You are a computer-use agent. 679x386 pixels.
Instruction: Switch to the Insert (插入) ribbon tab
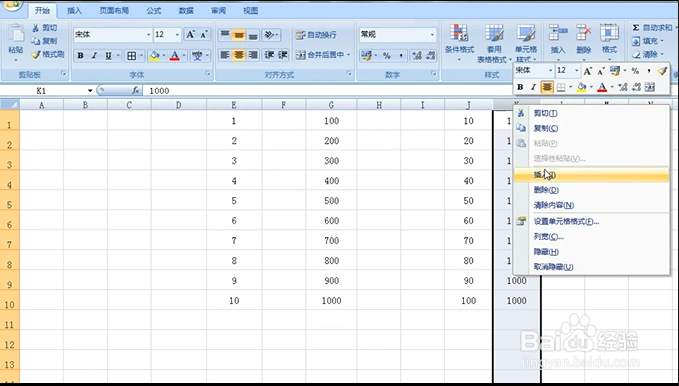[x=74, y=10]
